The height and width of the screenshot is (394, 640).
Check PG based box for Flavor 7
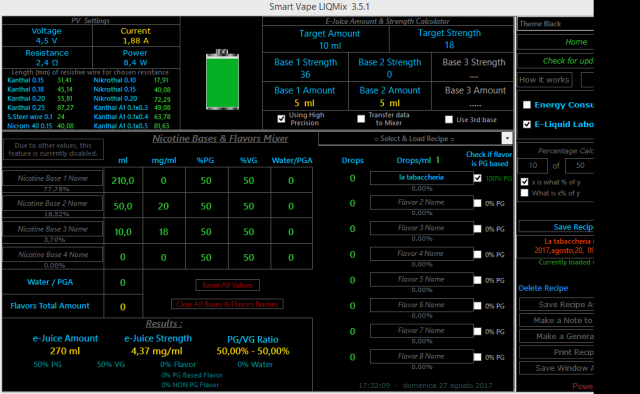pos(478,332)
